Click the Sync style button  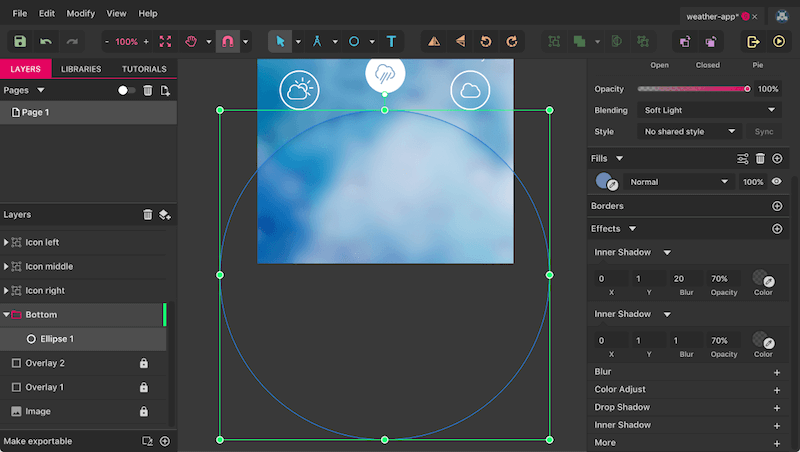point(764,131)
